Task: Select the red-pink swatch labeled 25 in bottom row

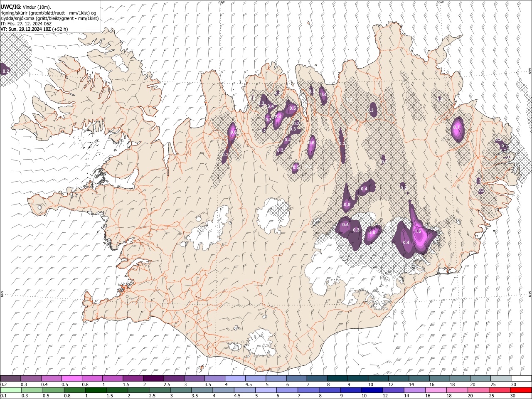Action: click(x=499, y=390)
